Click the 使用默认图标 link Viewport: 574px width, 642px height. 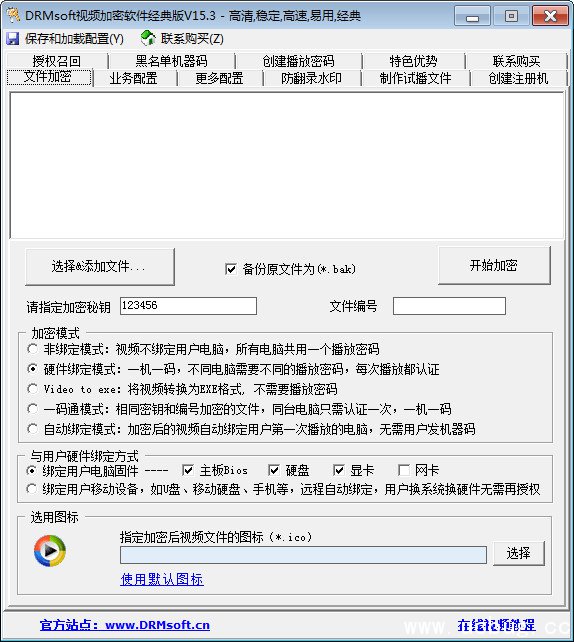click(162, 579)
